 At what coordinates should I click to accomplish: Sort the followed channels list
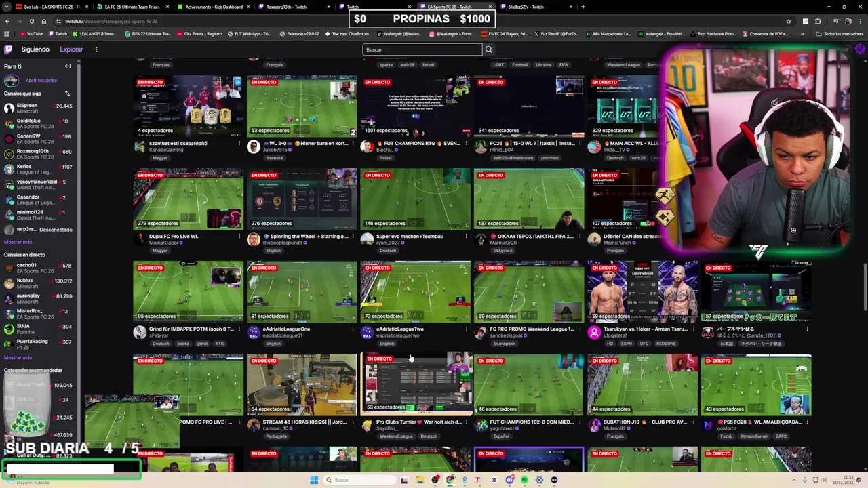67,94
